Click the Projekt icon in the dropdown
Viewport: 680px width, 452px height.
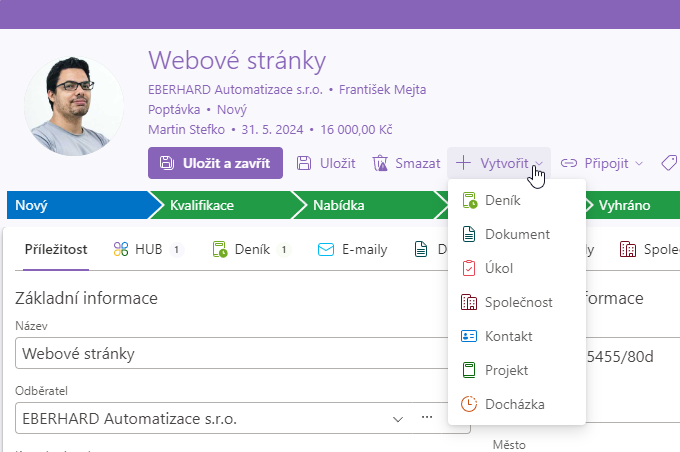click(x=469, y=370)
